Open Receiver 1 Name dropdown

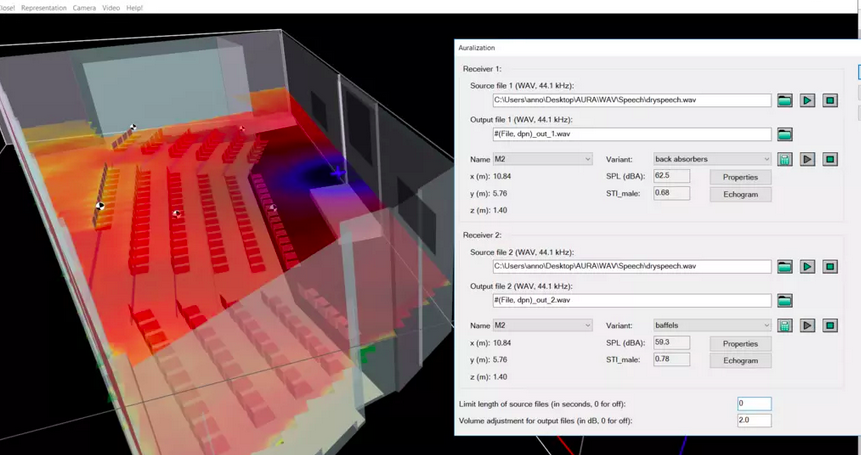(544, 159)
